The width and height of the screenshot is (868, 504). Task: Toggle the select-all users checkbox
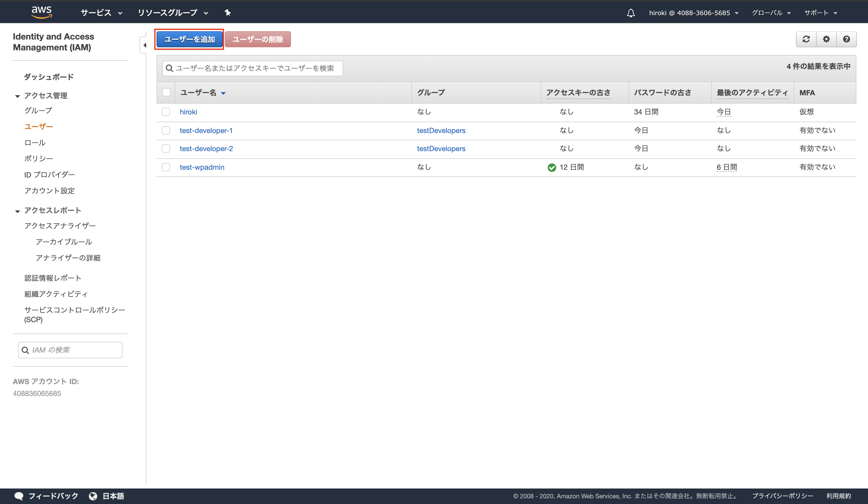166,92
